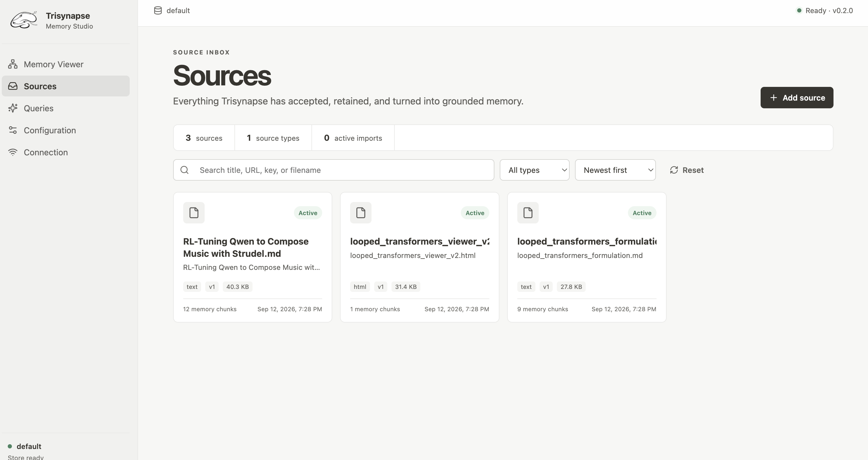Open Memory Viewer page
The width and height of the screenshot is (868, 460).
(66, 64)
